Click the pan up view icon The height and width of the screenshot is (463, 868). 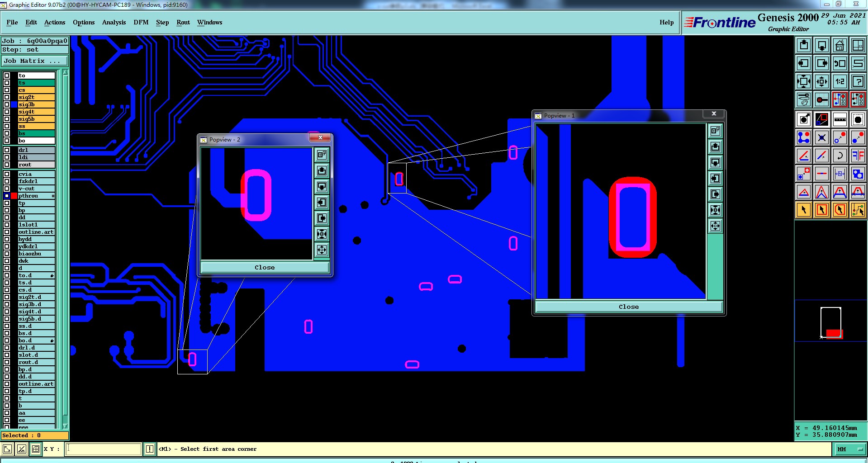tap(804, 45)
